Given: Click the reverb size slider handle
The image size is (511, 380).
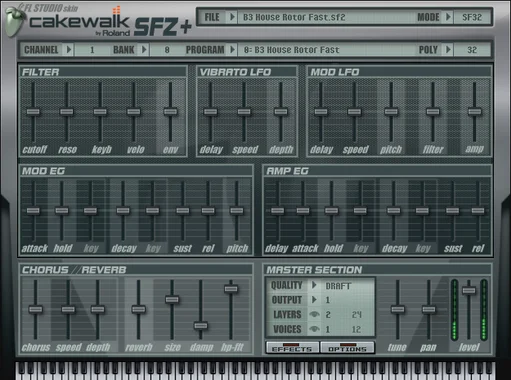Looking at the screenshot, I should [x=172, y=299].
